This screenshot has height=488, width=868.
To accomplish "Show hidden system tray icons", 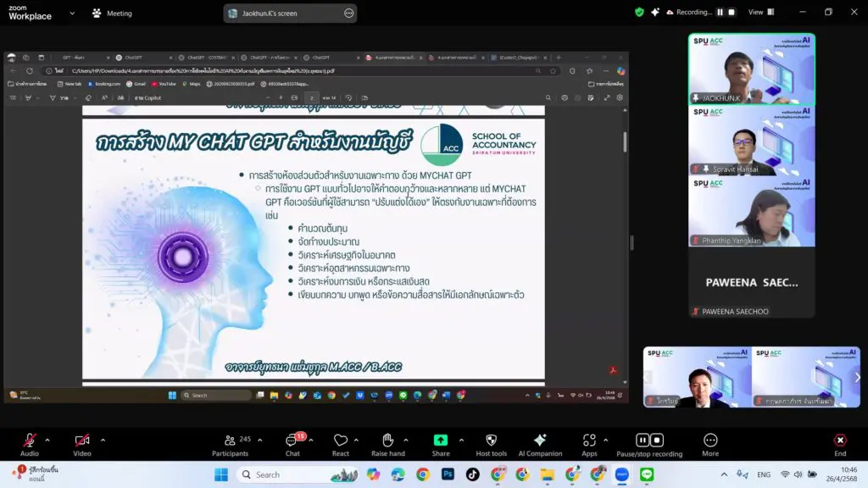I will click(x=724, y=474).
